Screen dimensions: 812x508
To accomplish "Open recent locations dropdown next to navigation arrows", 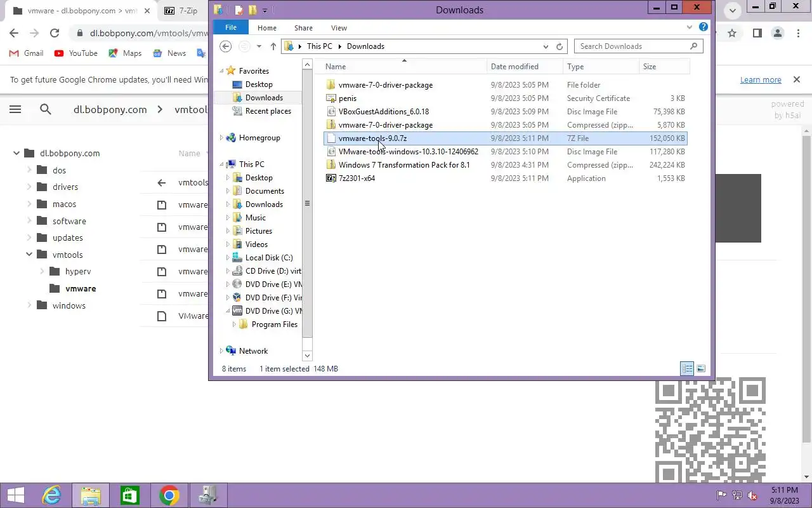I will pyautogui.click(x=259, y=46).
